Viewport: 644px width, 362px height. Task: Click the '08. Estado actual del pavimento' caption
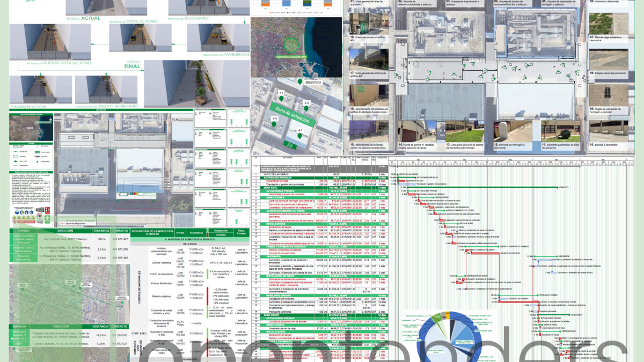(609, 73)
